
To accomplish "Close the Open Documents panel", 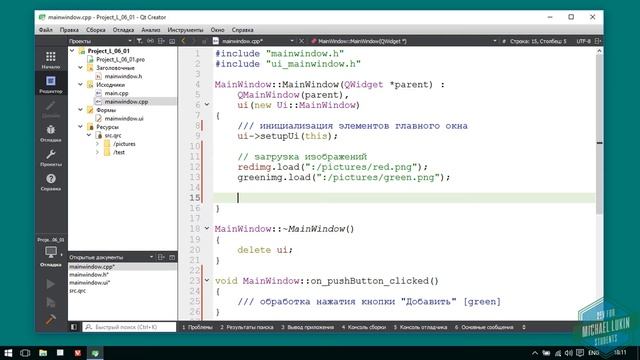I will (172, 257).
